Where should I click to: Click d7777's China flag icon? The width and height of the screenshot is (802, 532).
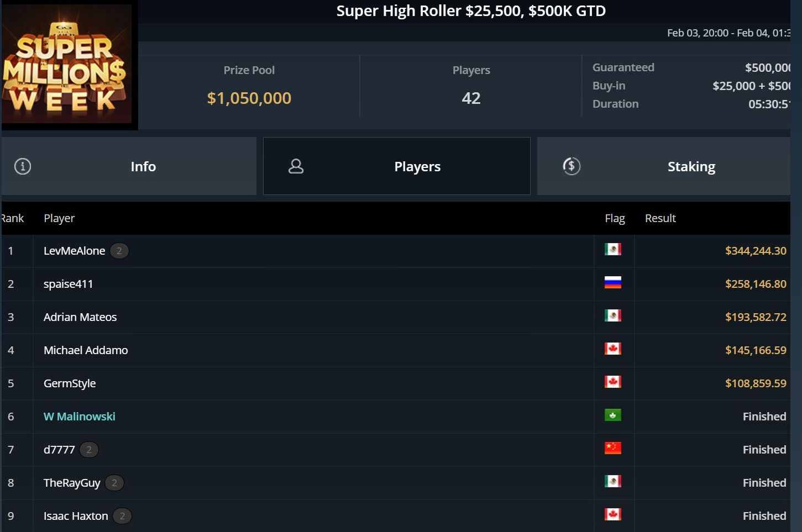coord(612,449)
